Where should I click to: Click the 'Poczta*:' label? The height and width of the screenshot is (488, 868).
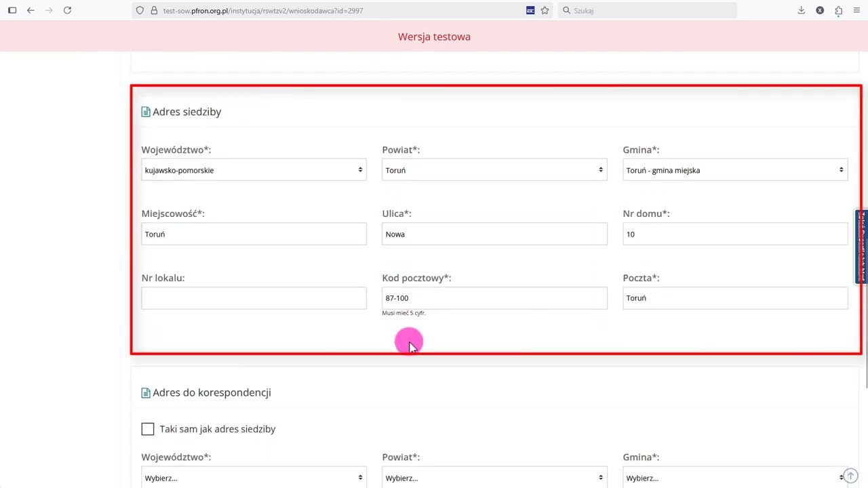pyautogui.click(x=641, y=278)
